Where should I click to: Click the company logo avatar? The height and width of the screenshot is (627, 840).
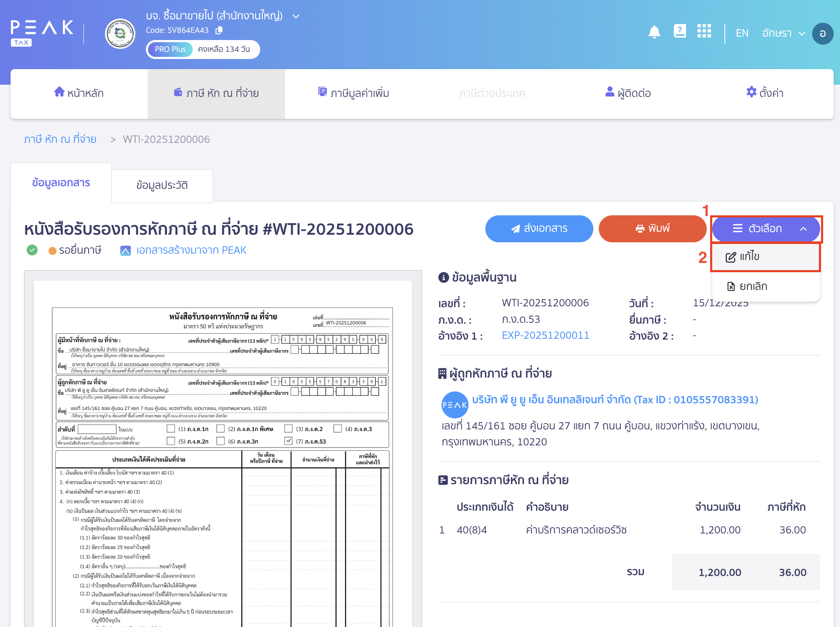(120, 34)
